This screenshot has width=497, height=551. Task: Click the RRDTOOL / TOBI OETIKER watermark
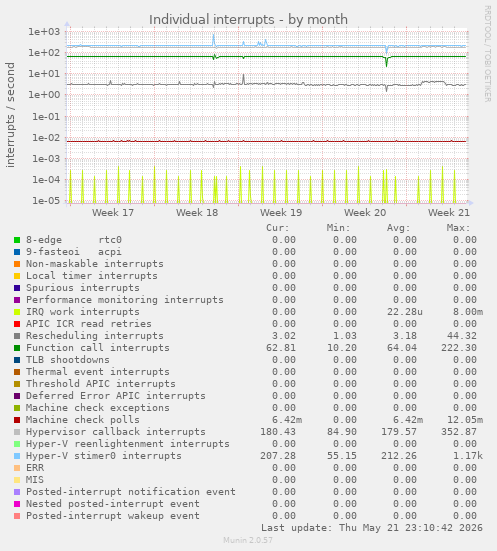coord(488,54)
